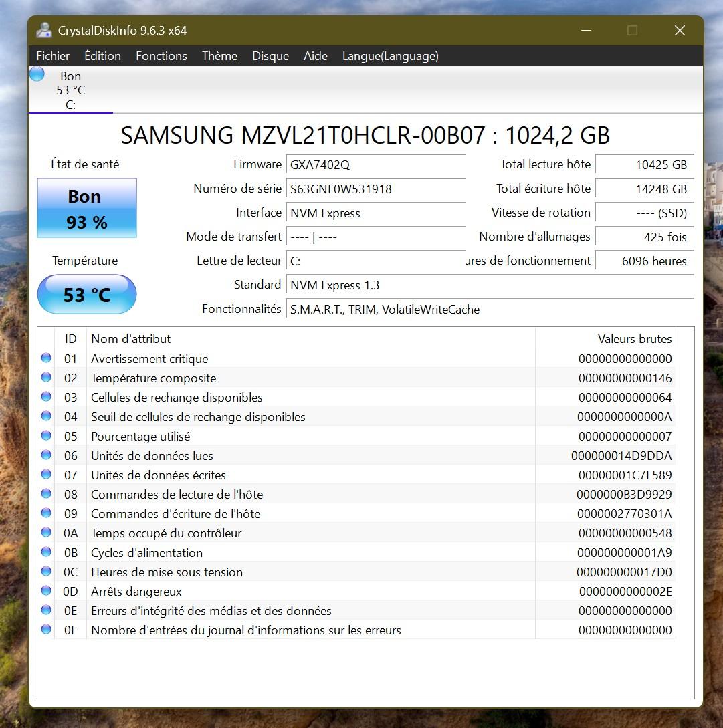Click the Standard field NVM Express 1.3

point(490,285)
